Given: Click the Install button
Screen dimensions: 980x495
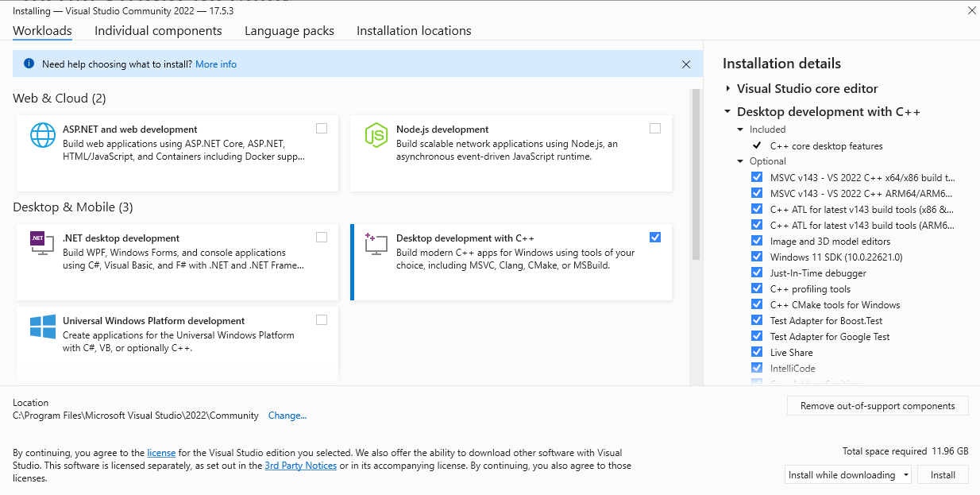Looking at the screenshot, I should click(943, 475).
